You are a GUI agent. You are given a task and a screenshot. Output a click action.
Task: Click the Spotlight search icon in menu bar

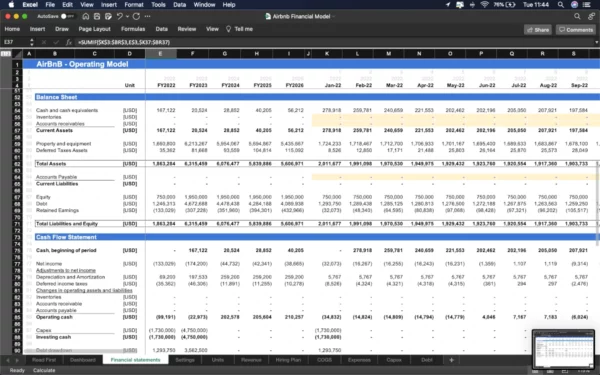[x=561, y=5]
